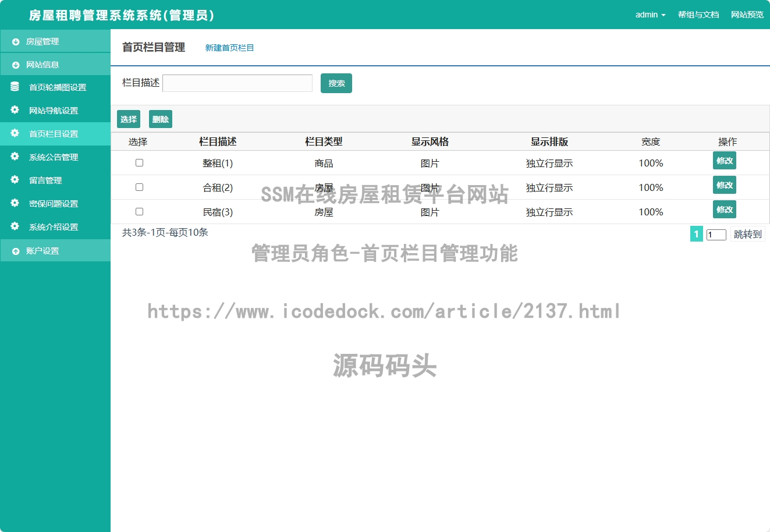770x532 pixels.
Task: Click the 选择 button above the table
Action: 129,119
